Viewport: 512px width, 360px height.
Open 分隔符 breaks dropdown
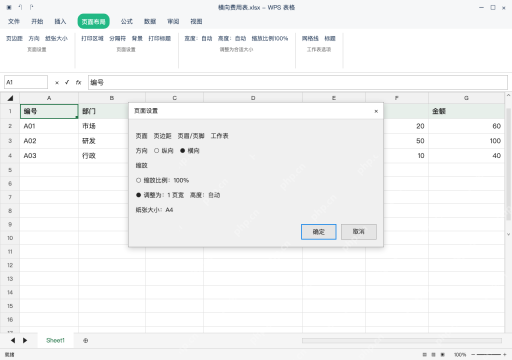click(x=117, y=39)
